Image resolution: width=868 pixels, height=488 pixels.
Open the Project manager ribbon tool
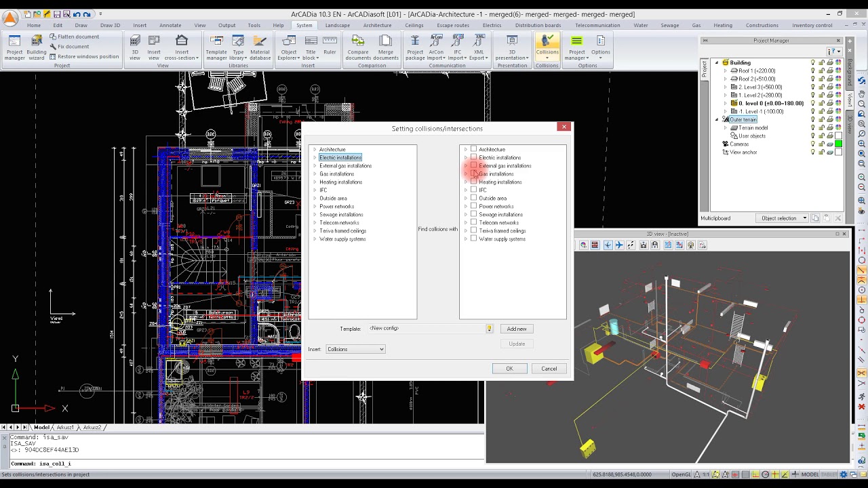pos(15,47)
